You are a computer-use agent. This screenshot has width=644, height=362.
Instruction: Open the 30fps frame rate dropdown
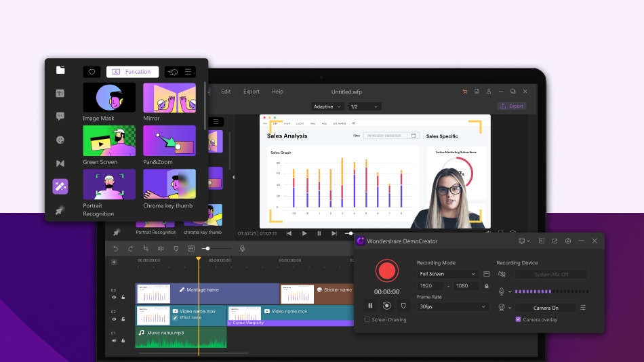(453, 306)
